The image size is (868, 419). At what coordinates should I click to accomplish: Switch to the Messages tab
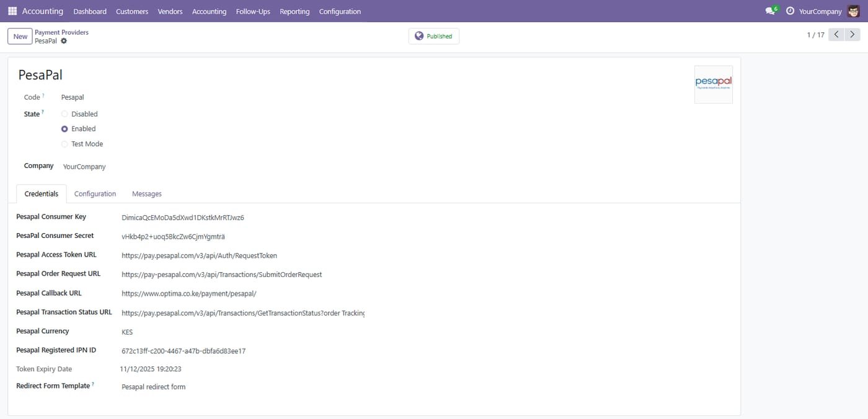click(x=147, y=193)
